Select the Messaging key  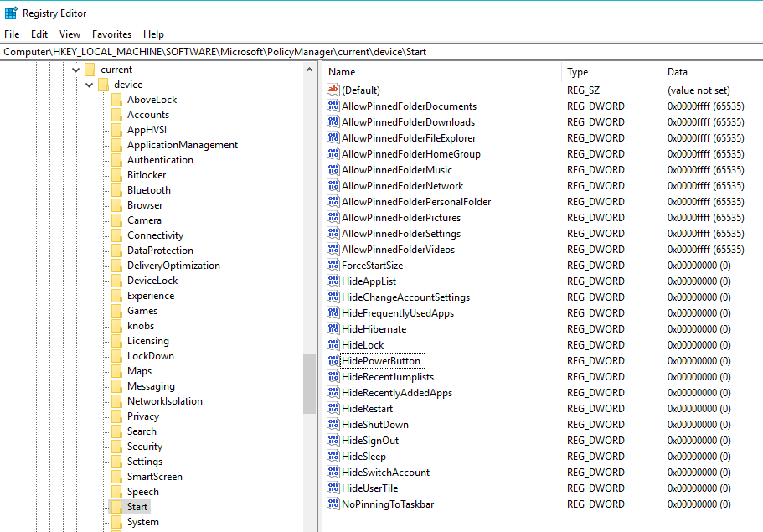coord(151,386)
